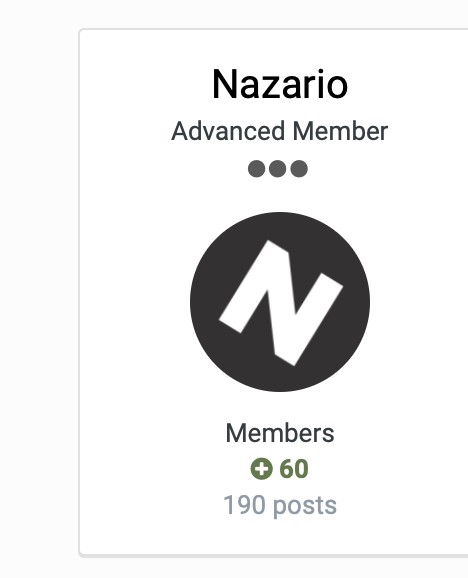Click the Advanced Member rank title
The height and width of the screenshot is (578, 468).
pyautogui.click(x=280, y=131)
